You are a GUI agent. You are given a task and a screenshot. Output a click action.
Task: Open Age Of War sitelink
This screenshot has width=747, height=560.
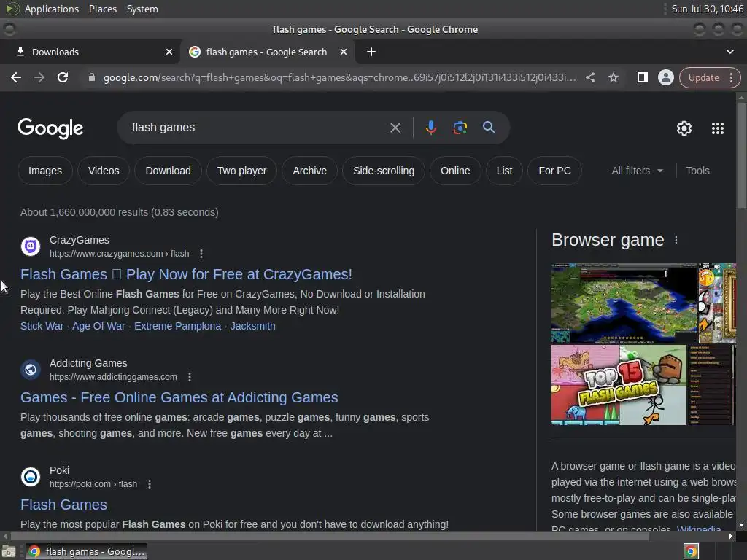98,326
